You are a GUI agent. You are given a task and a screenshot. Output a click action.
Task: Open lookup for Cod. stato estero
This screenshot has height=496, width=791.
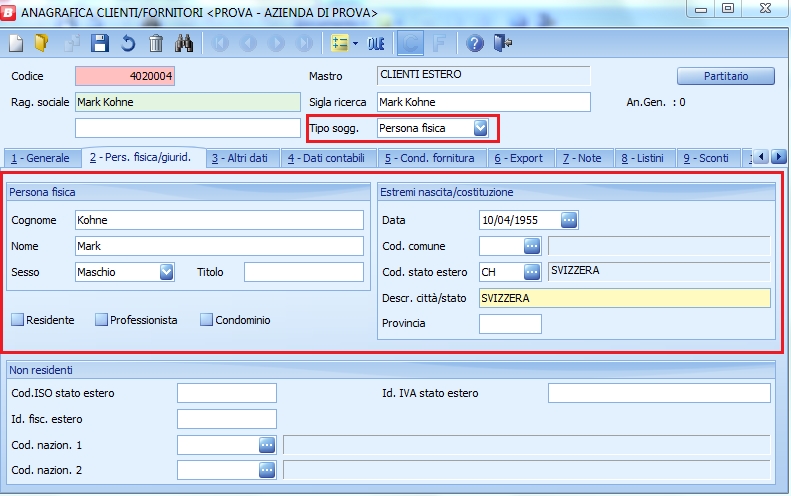(x=531, y=271)
